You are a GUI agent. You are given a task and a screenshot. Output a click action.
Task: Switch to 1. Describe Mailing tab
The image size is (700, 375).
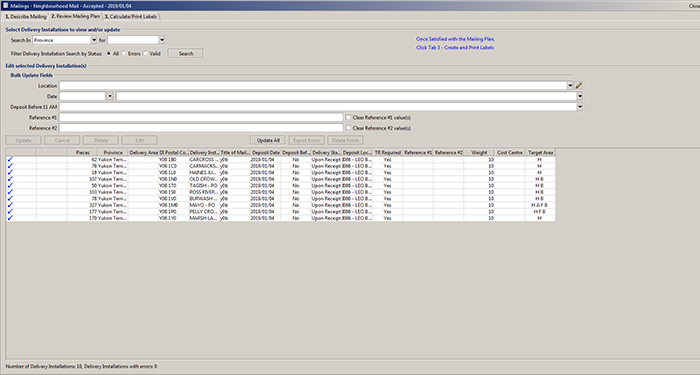coord(25,17)
